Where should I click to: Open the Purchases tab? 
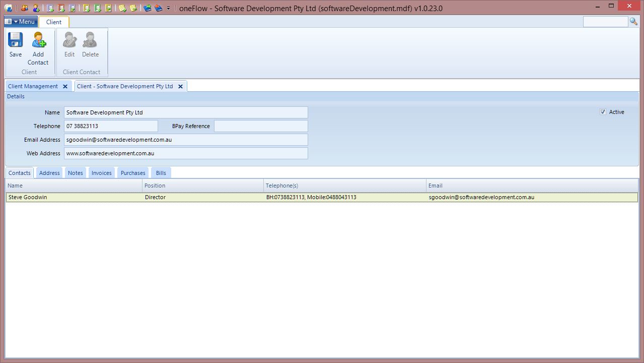[x=133, y=173]
